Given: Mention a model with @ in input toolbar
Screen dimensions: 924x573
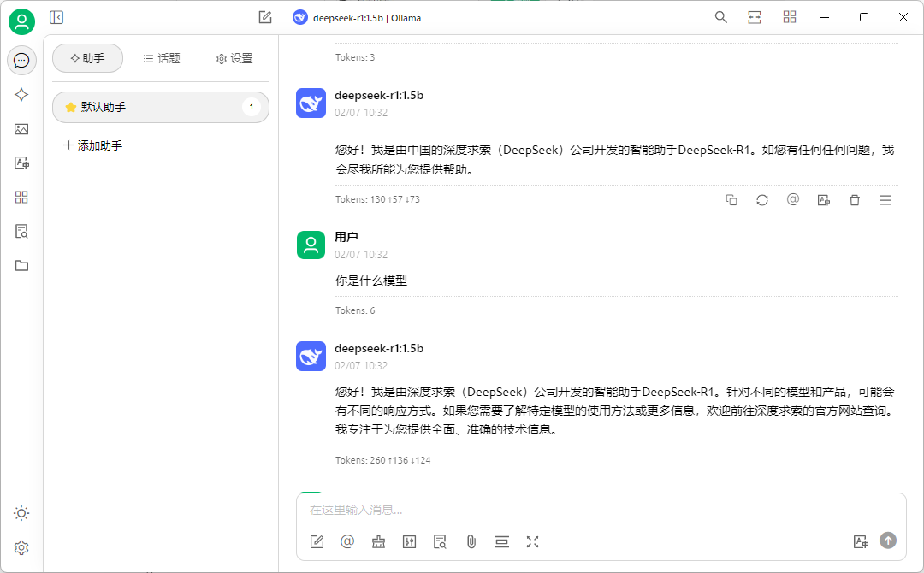Looking at the screenshot, I should (x=347, y=541).
